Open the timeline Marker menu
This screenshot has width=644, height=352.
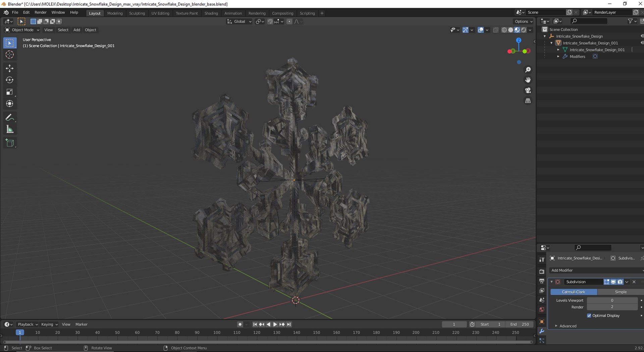click(82, 325)
